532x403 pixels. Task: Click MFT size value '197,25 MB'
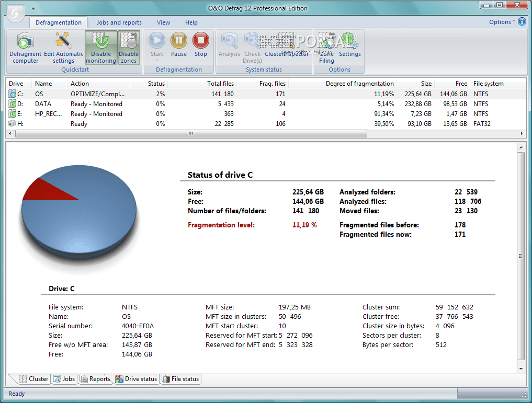295,307
